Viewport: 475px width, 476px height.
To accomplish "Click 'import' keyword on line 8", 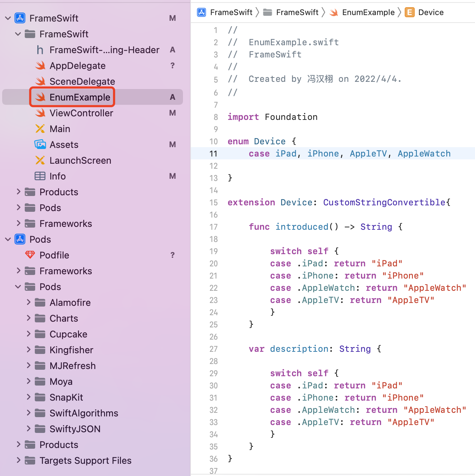I will coord(243,117).
